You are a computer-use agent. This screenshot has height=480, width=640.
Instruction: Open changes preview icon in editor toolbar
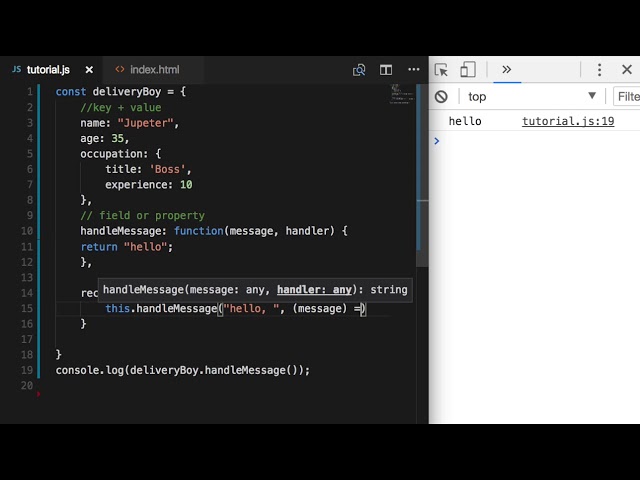coord(359,70)
